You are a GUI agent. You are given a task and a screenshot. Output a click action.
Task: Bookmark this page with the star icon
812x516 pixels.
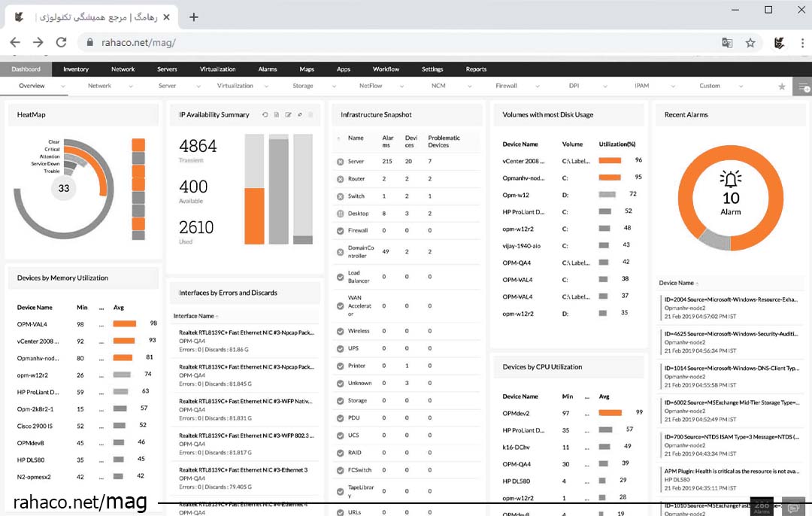[x=750, y=43]
